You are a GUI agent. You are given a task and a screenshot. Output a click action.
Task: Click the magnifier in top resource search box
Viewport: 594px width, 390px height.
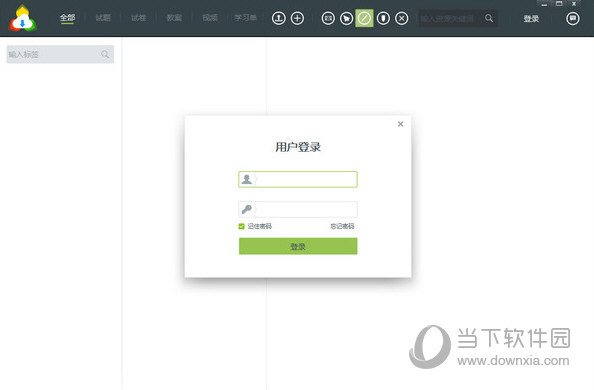(x=489, y=18)
